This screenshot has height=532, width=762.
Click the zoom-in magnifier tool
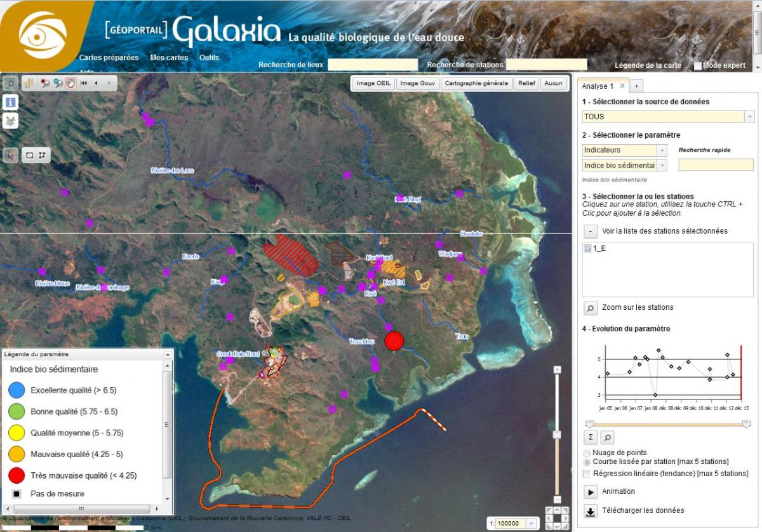(x=45, y=83)
